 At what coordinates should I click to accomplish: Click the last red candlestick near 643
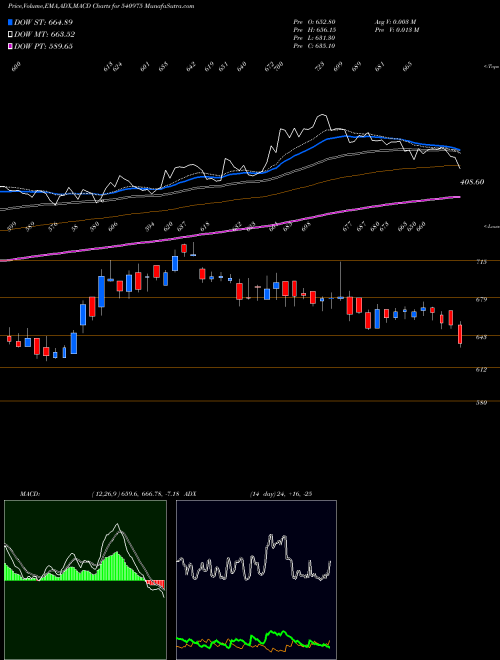click(460, 334)
